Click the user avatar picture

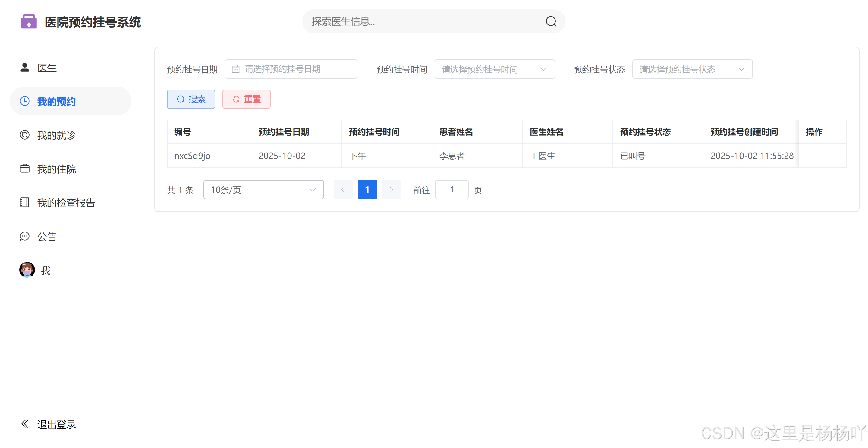click(x=27, y=270)
